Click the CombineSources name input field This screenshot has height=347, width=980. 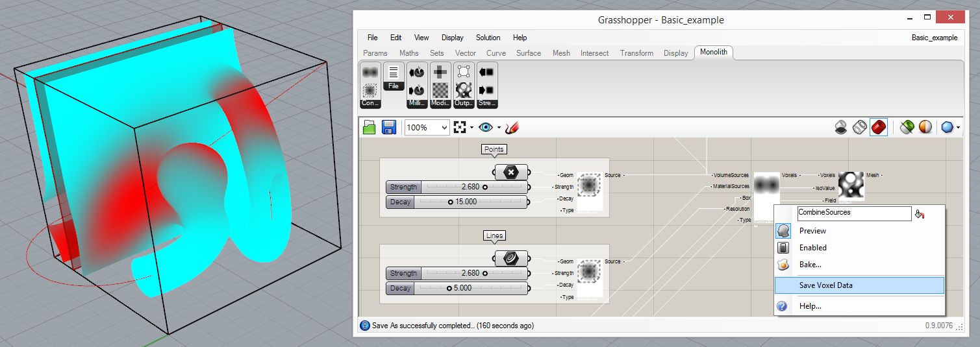(x=854, y=213)
